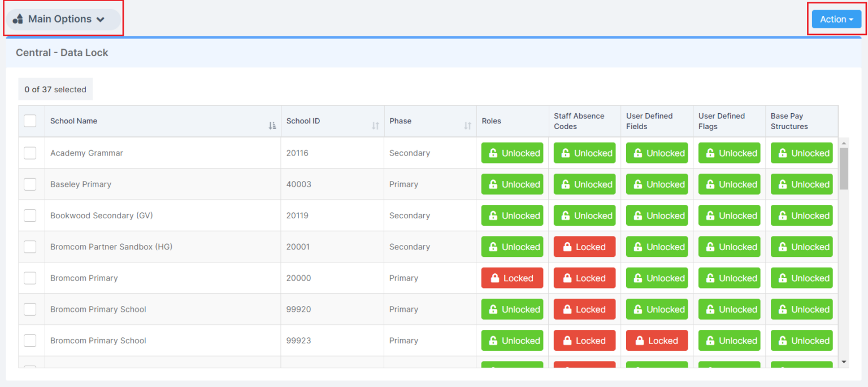Click the sort icon on School Name column
Screen dimensions: 868x387
pos(272,126)
